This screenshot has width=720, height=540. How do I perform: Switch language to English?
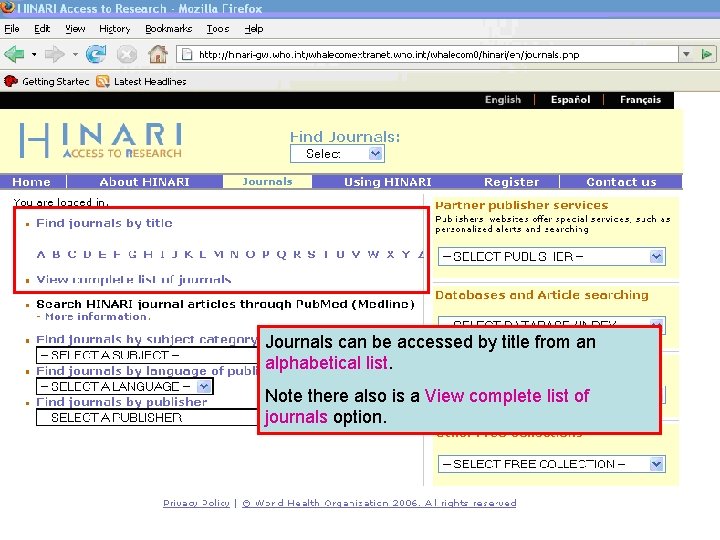[x=503, y=100]
